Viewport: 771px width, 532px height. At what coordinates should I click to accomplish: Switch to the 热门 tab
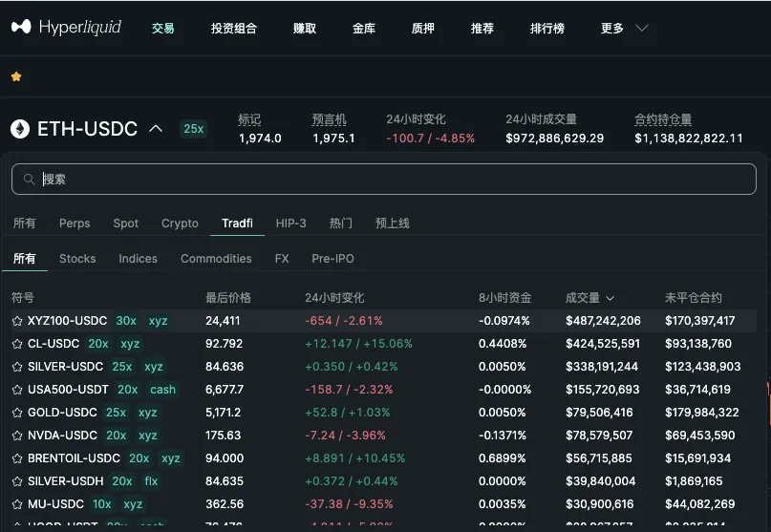[341, 223]
